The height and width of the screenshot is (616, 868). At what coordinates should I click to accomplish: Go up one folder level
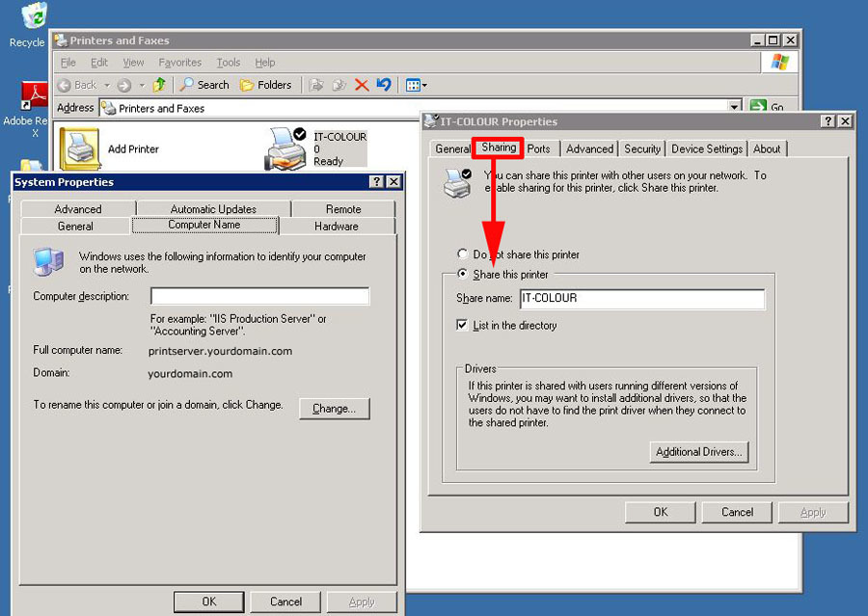159,85
